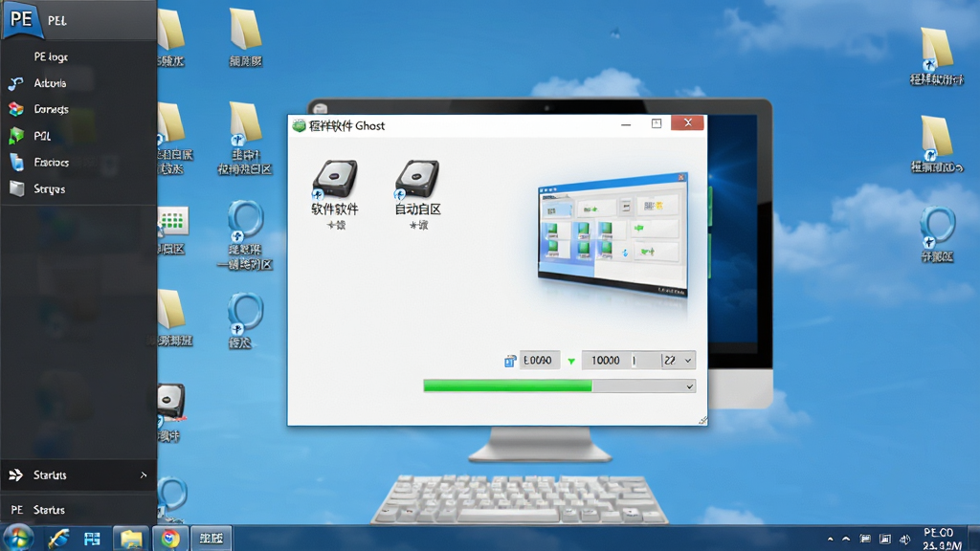Screen dimensions: 980x551
Task: Close the Ghost window
Action: point(687,122)
